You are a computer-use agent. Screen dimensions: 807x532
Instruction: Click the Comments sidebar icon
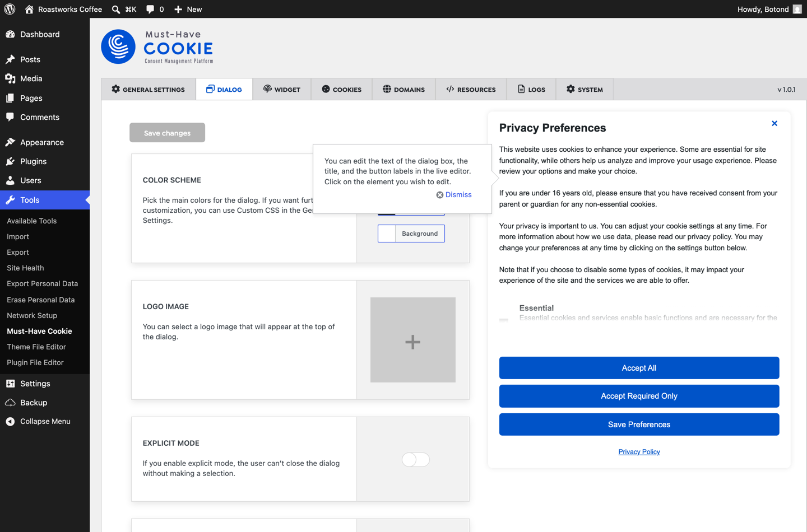(x=10, y=117)
